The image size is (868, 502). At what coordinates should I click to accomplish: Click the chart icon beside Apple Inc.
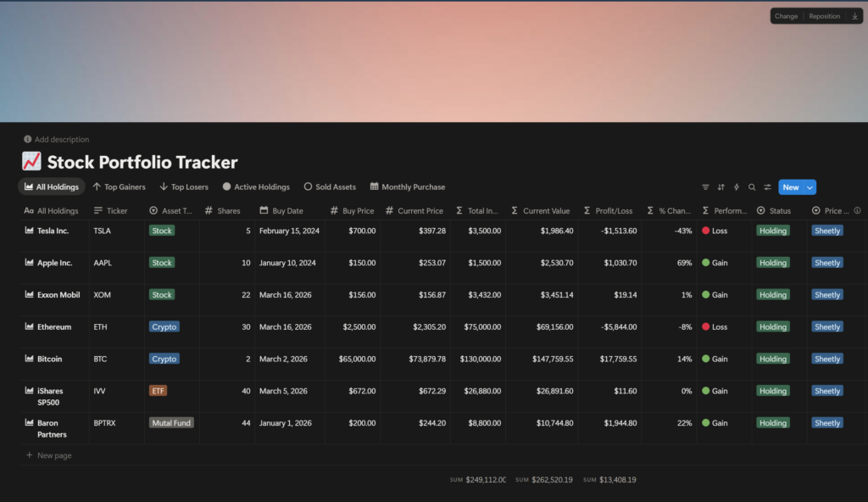click(x=30, y=263)
